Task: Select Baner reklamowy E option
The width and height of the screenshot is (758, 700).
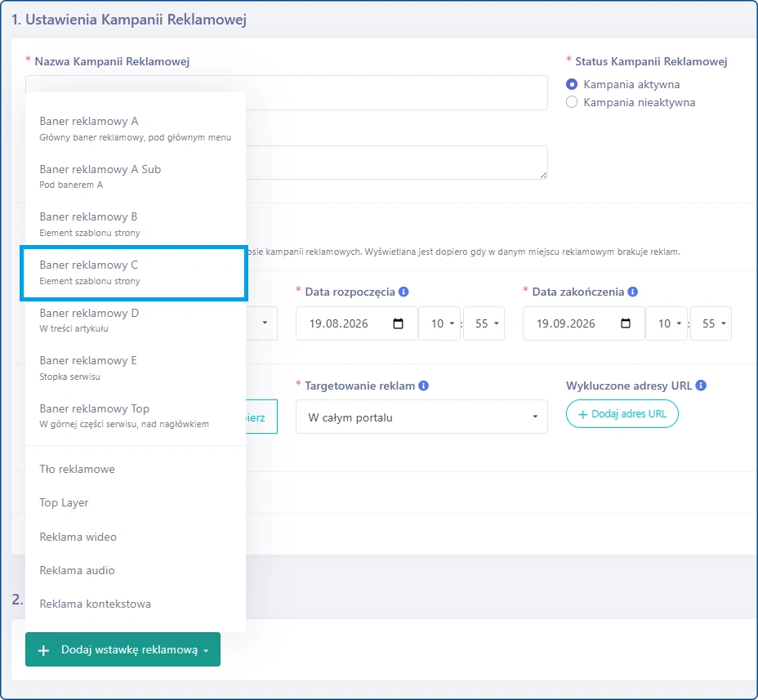Action: [x=136, y=368]
